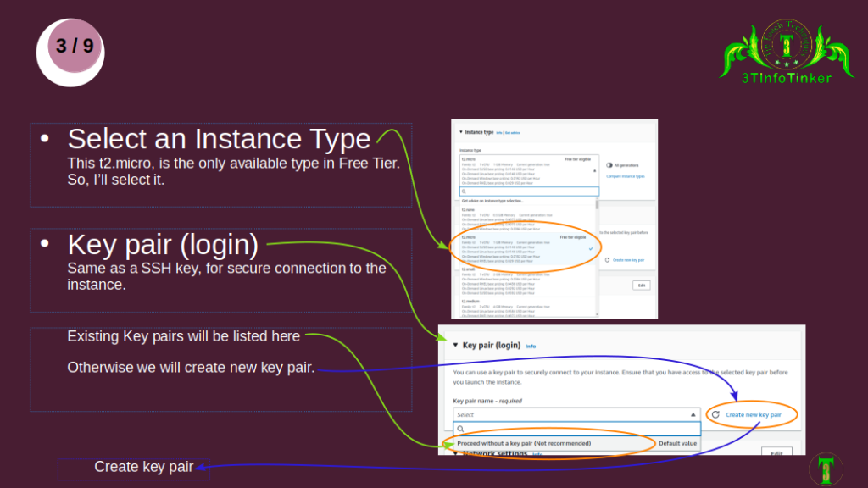Collapse the Key pair (login) section
Screen dimensions: 868x488
(456, 345)
